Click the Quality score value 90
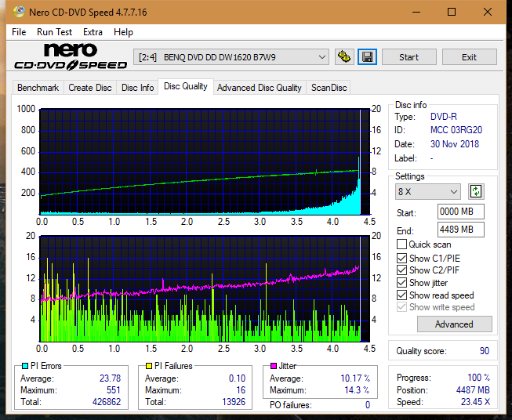512x420 pixels. point(485,351)
